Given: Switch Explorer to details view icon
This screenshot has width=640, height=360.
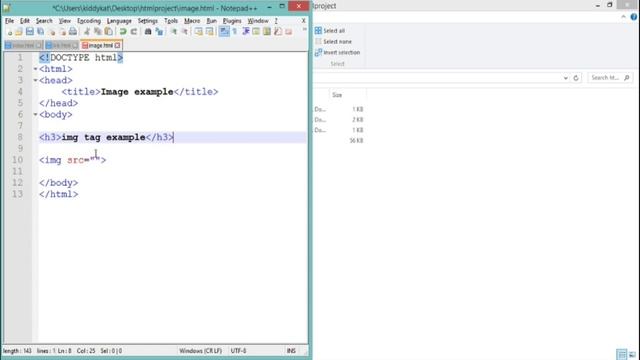Looking at the screenshot, I should (621, 354).
